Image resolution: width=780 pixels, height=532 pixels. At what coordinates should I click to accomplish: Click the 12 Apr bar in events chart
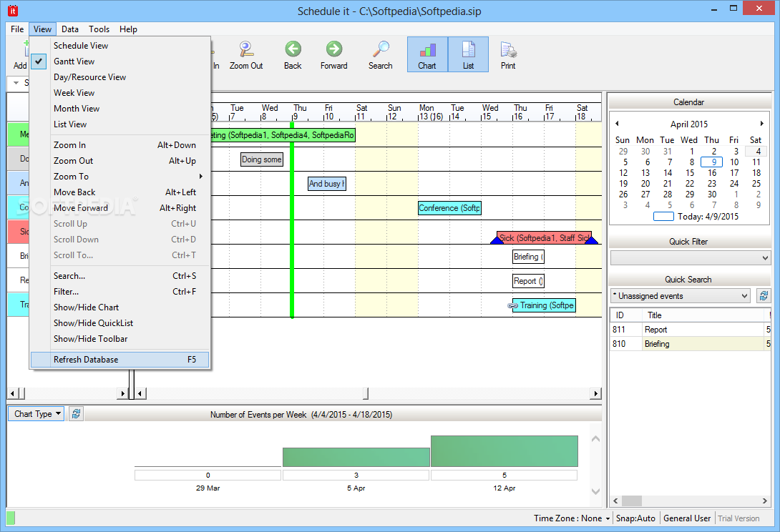click(504, 451)
